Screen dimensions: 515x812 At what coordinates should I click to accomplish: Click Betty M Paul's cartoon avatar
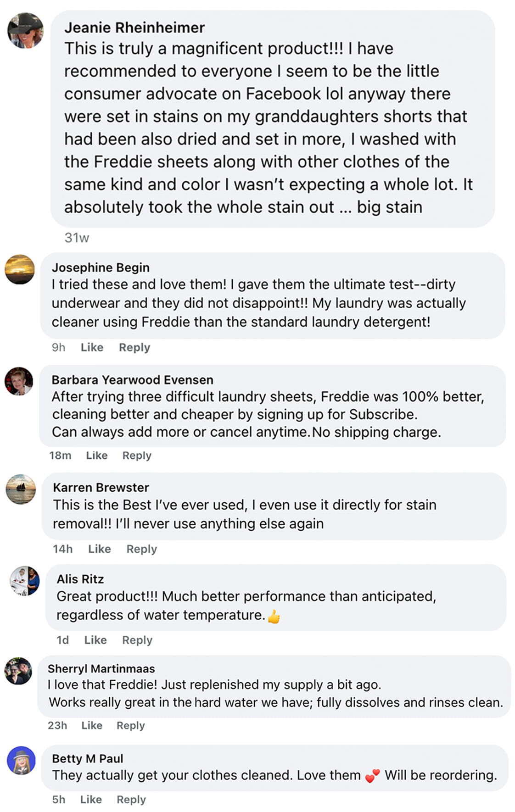21,761
